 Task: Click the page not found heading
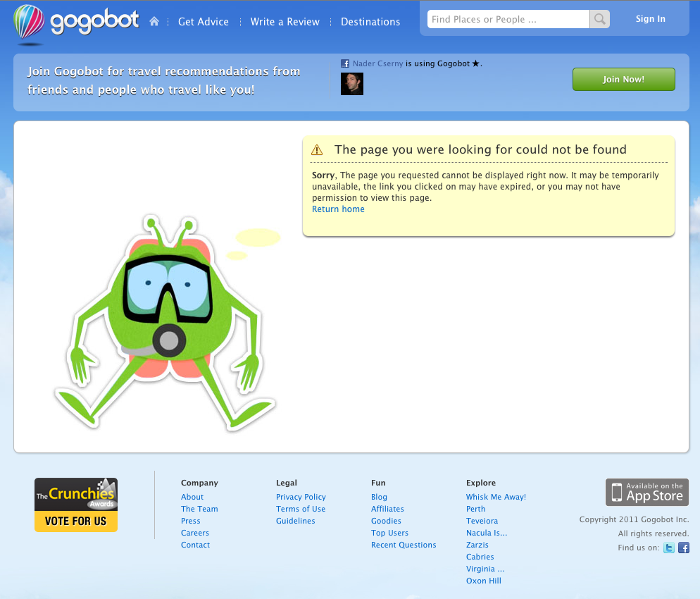click(480, 149)
